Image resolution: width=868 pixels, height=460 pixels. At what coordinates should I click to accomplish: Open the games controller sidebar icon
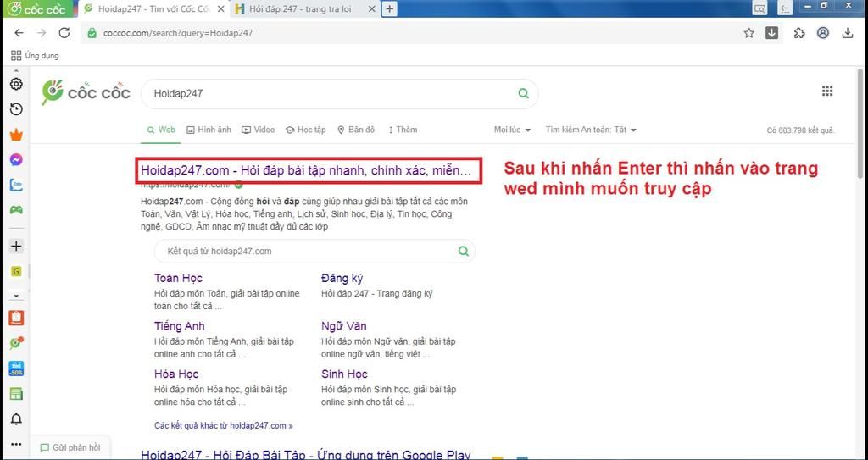[x=17, y=210]
